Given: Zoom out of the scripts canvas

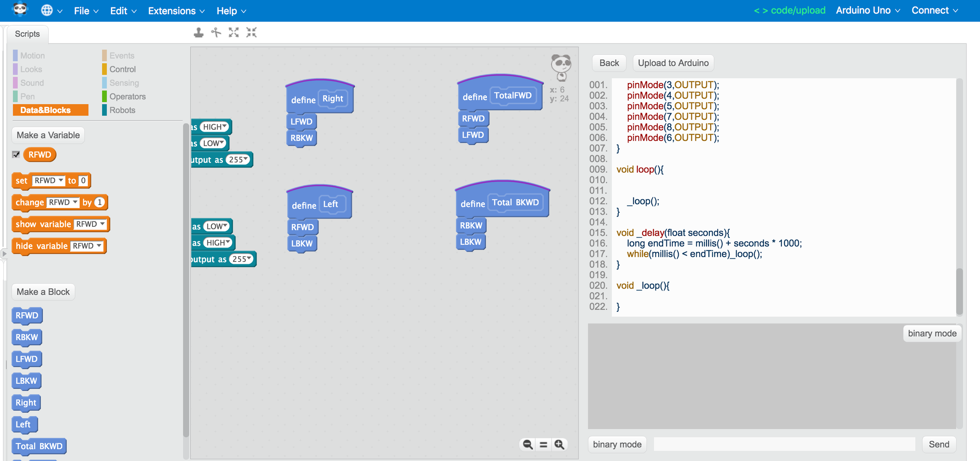Looking at the screenshot, I should (x=527, y=444).
